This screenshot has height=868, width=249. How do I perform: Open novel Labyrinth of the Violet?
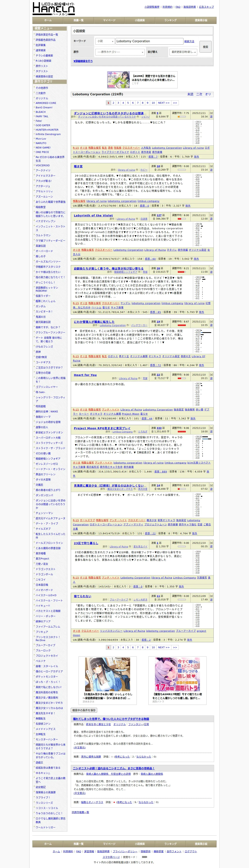click(93, 215)
